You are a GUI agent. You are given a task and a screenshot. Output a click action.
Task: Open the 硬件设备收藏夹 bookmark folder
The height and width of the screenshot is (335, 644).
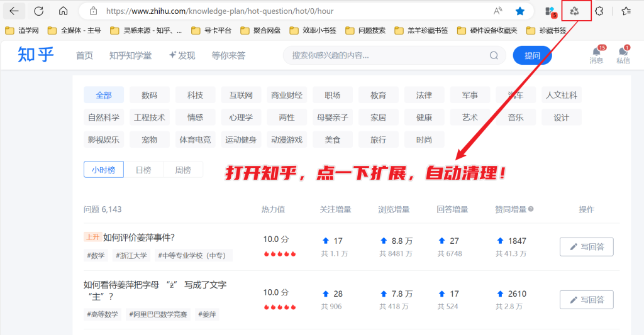487,30
